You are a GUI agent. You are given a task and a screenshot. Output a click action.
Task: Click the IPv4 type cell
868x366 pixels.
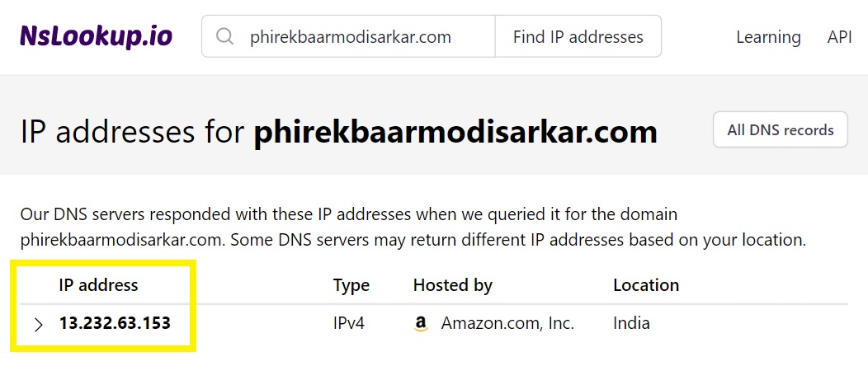coord(349,323)
